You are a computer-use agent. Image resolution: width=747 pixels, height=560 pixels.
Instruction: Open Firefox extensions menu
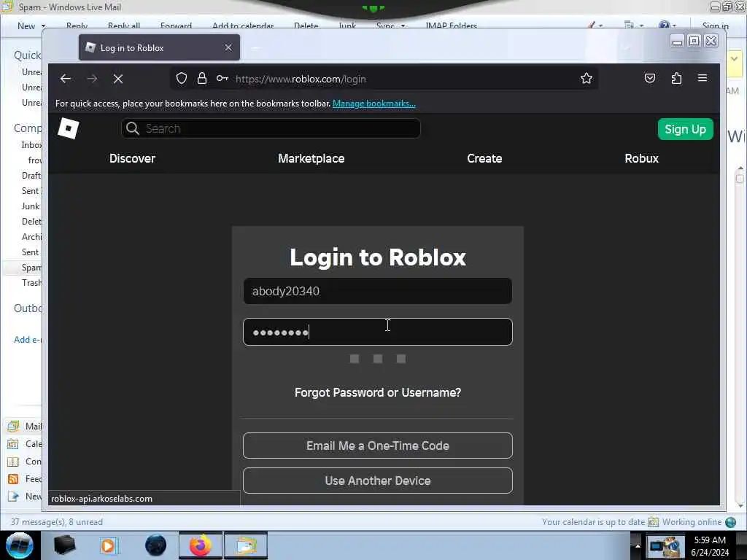coord(676,79)
